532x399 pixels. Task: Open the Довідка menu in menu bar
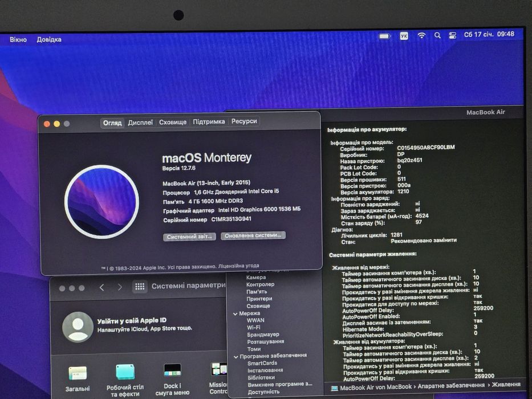point(49,39)
